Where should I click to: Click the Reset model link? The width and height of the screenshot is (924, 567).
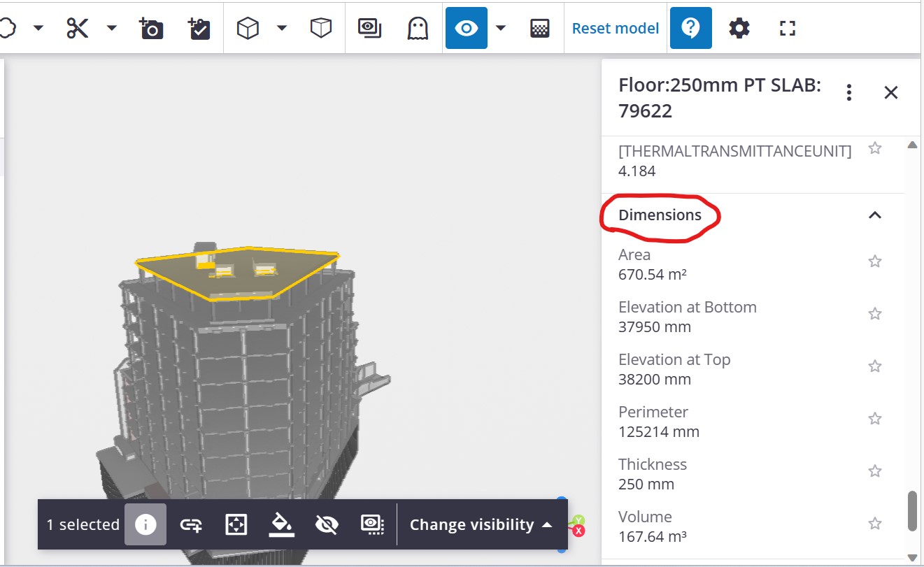(x=615, y=28)
